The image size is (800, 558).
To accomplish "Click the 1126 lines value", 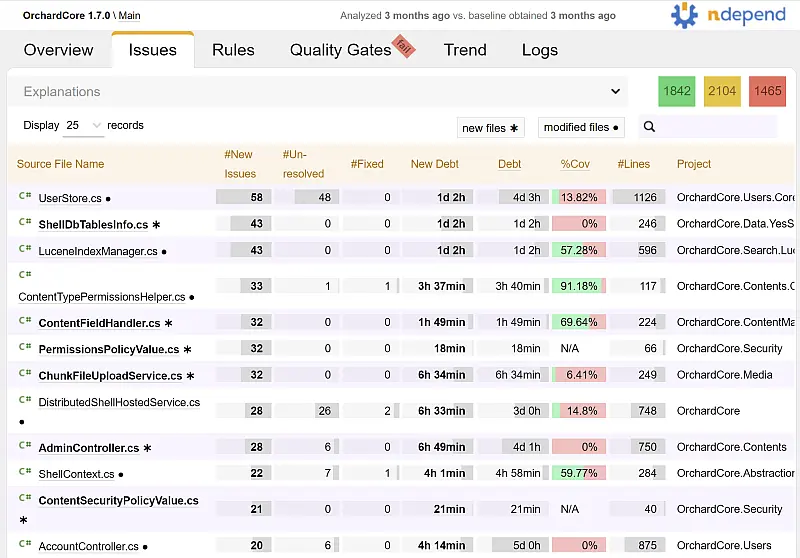I will 645,197.
